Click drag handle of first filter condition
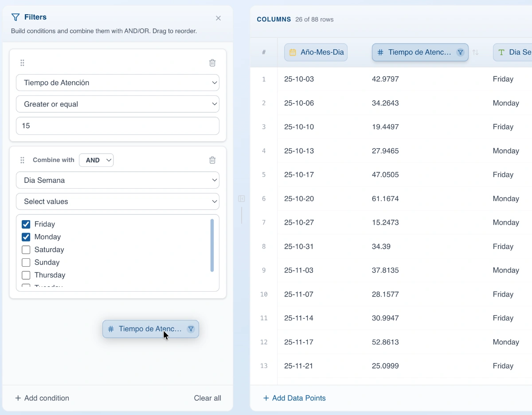This screenshot has height=415, width=532. pyautogui.click(x=22, y=63)
